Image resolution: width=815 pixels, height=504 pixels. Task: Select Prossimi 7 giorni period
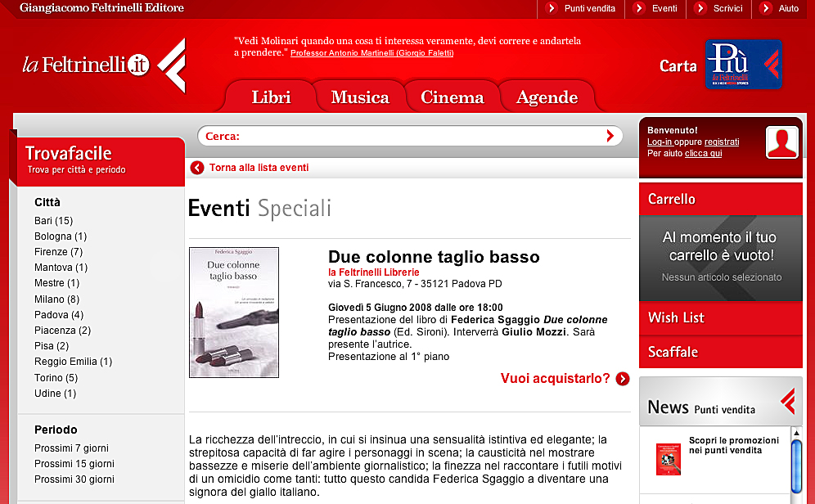tap(71, 448)
